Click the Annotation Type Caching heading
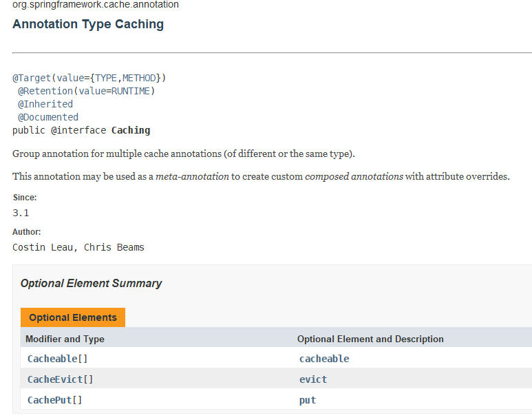 click(x=88, y=24)
